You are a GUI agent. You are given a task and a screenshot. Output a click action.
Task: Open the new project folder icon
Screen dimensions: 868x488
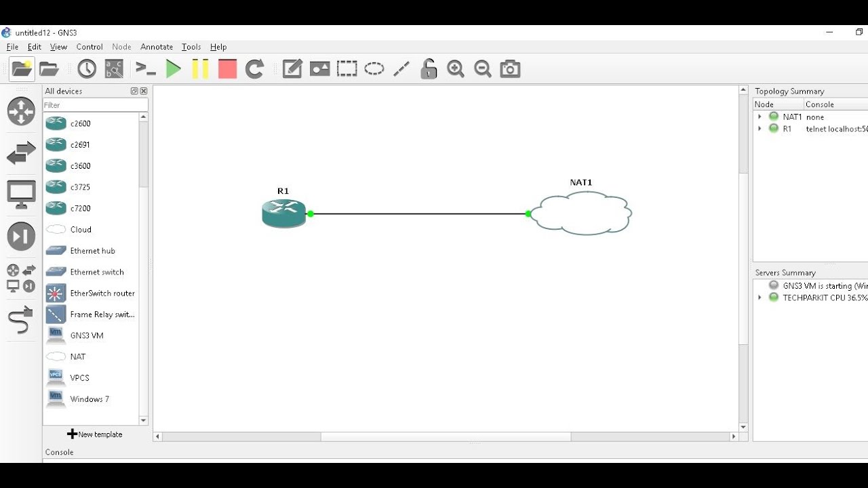tap(22, 68)
